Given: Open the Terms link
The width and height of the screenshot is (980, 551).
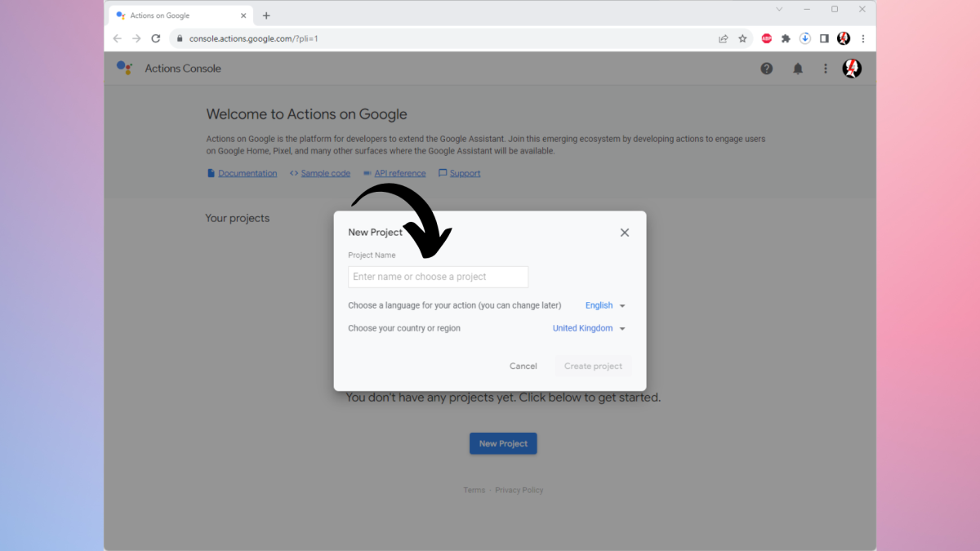Looking at the screenshot, I should coord(474,490).
